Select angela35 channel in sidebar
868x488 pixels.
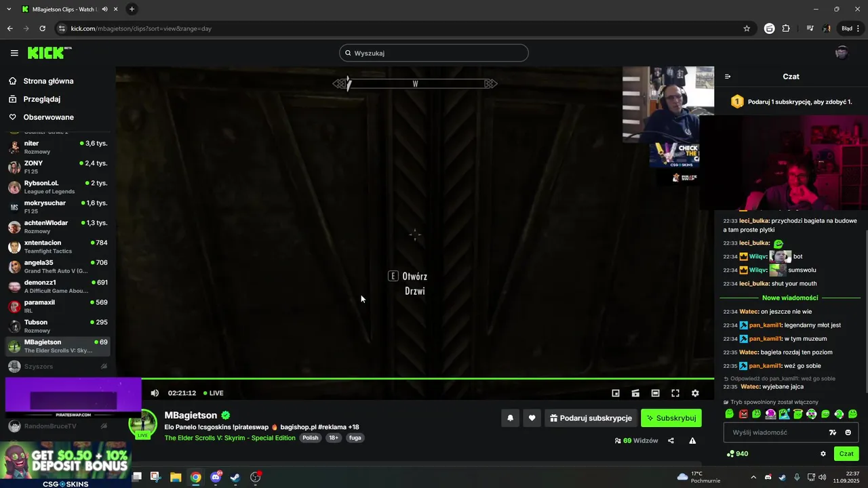click(x=57, y=266)
